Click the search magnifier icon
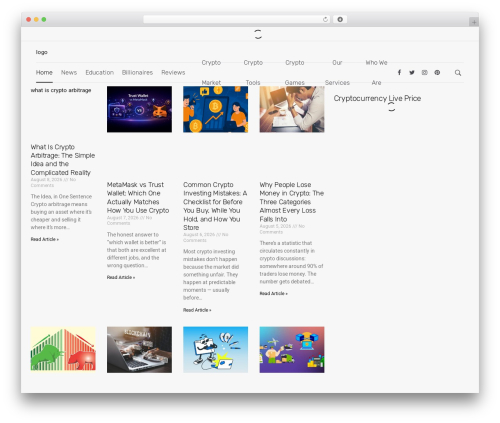The image size is (500, 423). pyautogui.click(x=458, y=73)
